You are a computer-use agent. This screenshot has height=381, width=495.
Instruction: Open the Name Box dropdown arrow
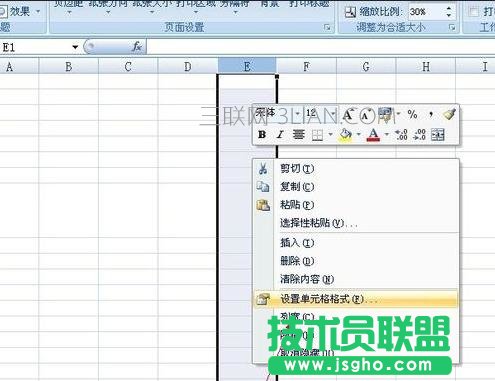(x=75, y=47)
